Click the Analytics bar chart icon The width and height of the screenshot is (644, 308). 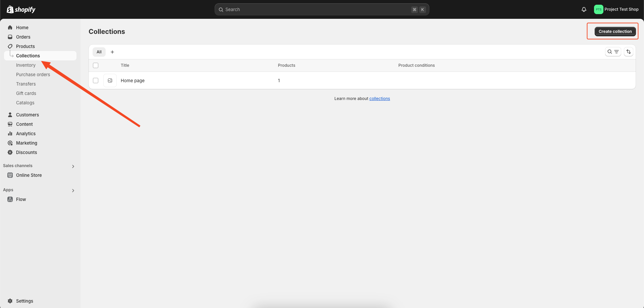pos(10,133)
